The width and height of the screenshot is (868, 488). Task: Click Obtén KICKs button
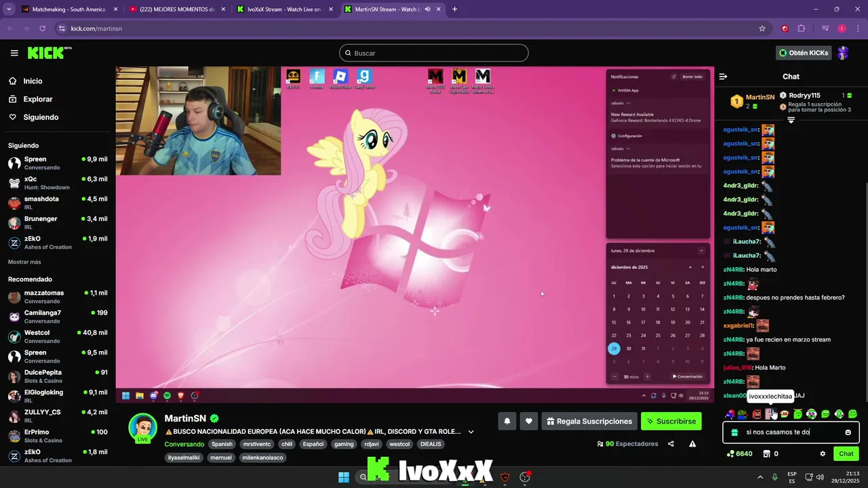coord(804,53)
